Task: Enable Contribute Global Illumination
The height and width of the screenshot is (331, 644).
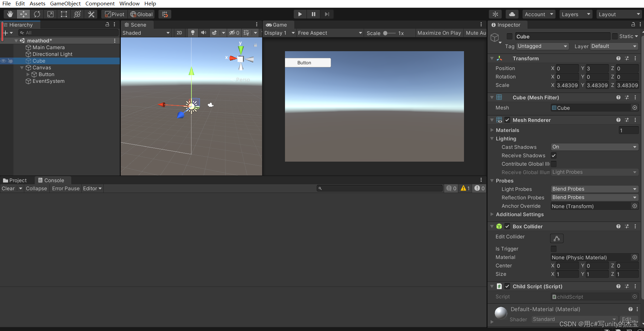Action: (553, 164)
